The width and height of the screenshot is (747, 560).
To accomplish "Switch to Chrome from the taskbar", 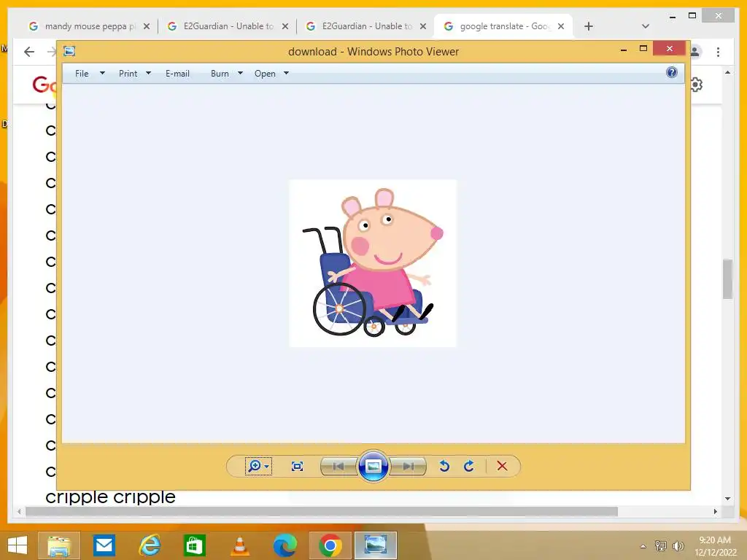I will click(330, 545).
